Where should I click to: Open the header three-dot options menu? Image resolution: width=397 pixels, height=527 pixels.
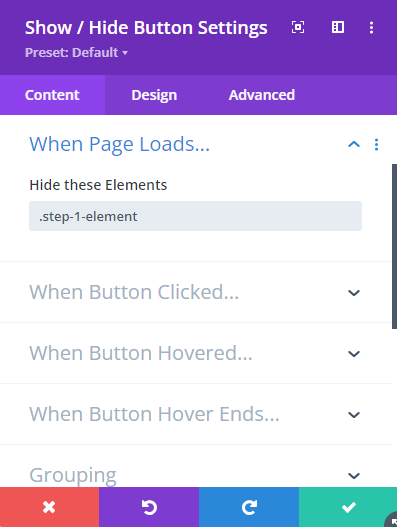[371, 28]
